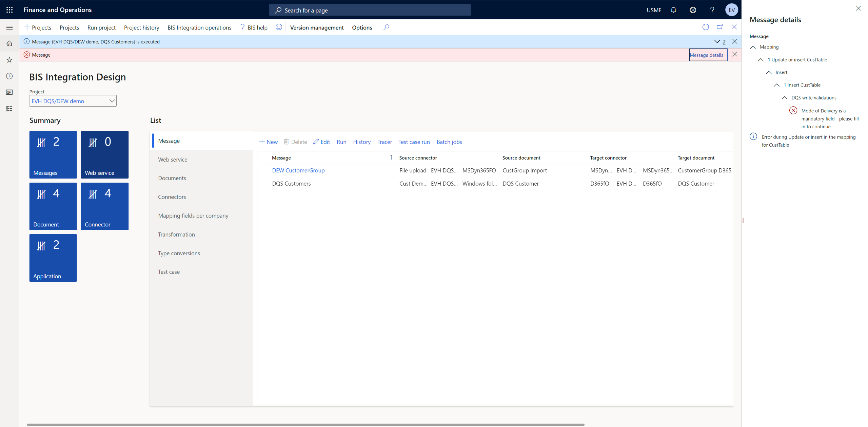Viewport: 868px width, 427px height.
Task: Refresh the page with the refresh icon
Action: [706, 27]
